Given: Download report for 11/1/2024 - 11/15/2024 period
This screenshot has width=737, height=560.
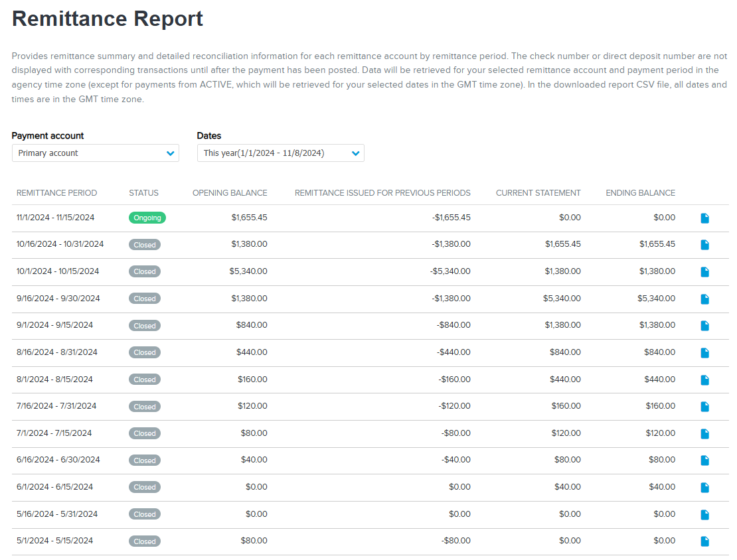Looking at the screenshot, I should click(x=704, y=218).
